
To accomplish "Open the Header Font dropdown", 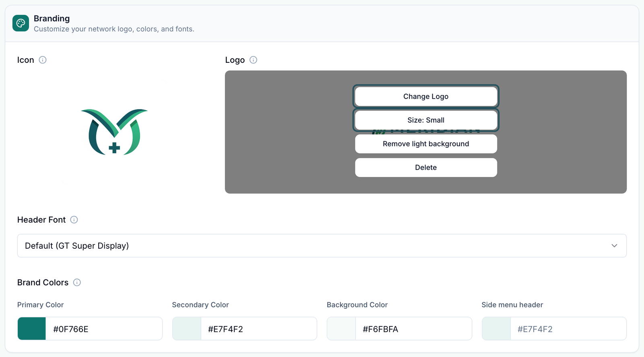I will point(322,246).
